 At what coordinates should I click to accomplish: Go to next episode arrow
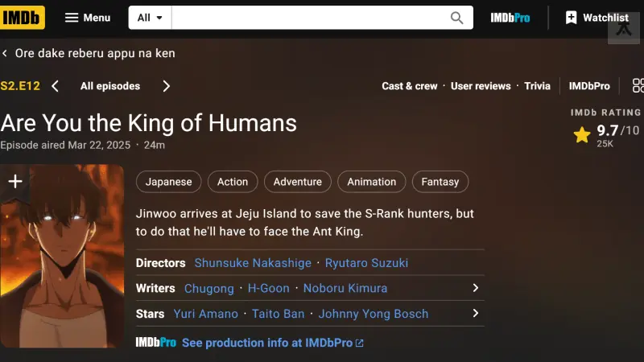pos(166,86)
